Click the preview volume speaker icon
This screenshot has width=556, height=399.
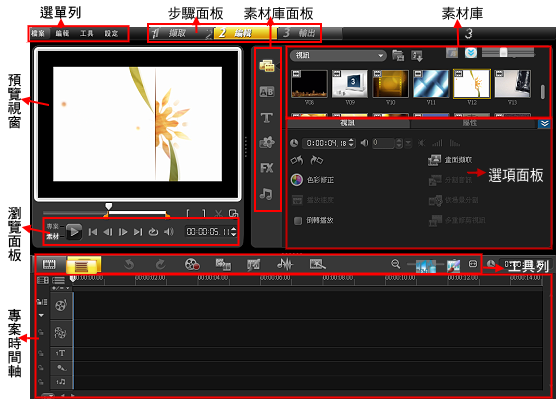pyautogui.click(x=169, y=232)
